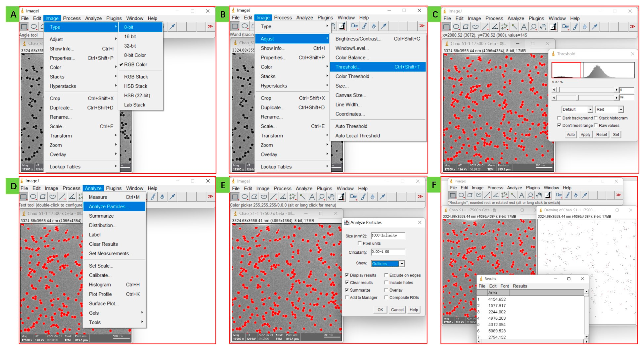Enable Dark background in Threshold dialog
Screen dimensions: 644x350
(559, 118)
